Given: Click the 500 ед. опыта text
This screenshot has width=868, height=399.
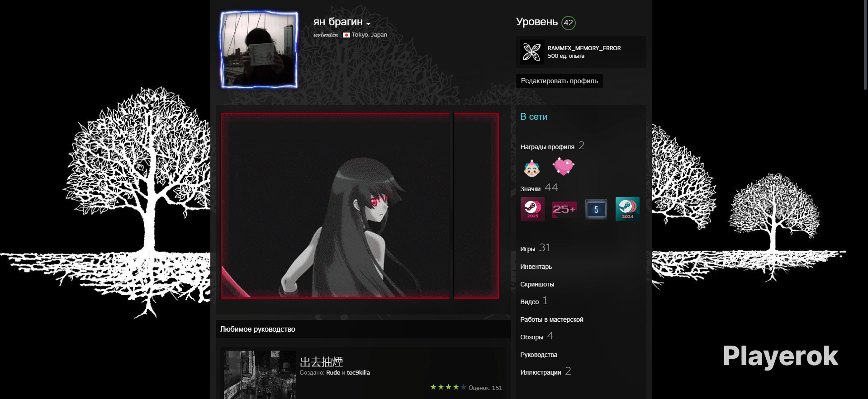Looking at the screenshot, I should click(566, 56).
